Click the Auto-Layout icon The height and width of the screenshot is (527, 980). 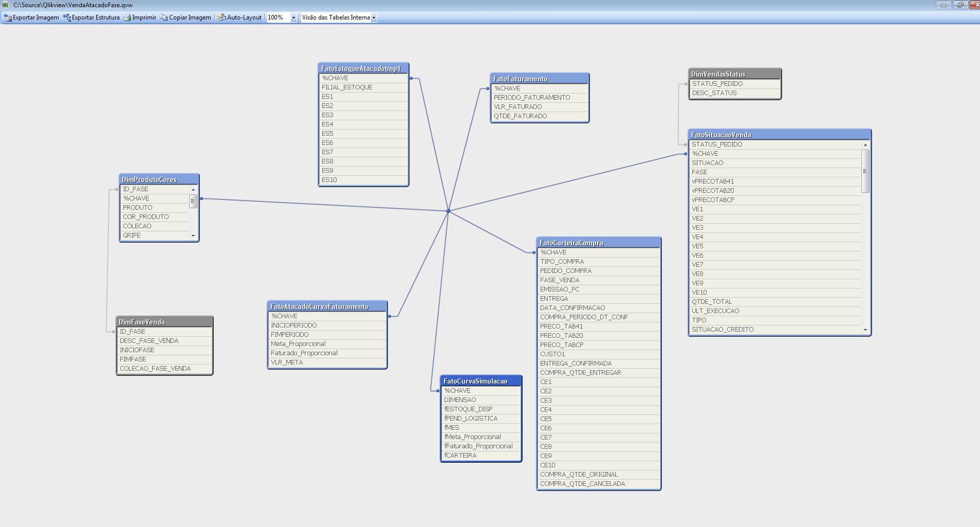click(222, 17)
